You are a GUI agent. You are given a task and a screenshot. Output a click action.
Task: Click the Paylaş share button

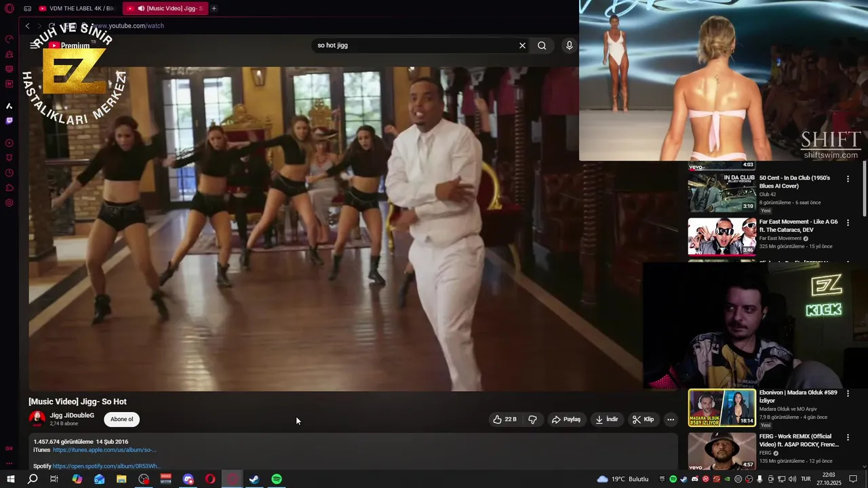pos(566,420)
